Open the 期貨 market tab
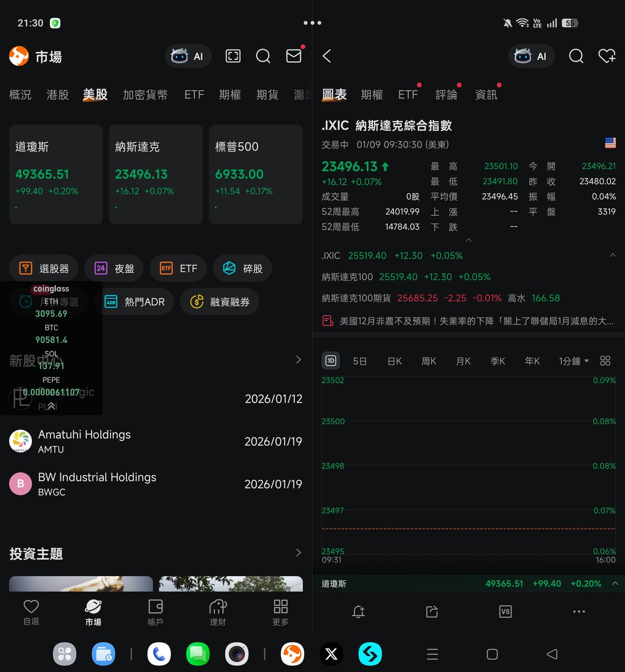625x672 pixels. click(x=268, y=95)
